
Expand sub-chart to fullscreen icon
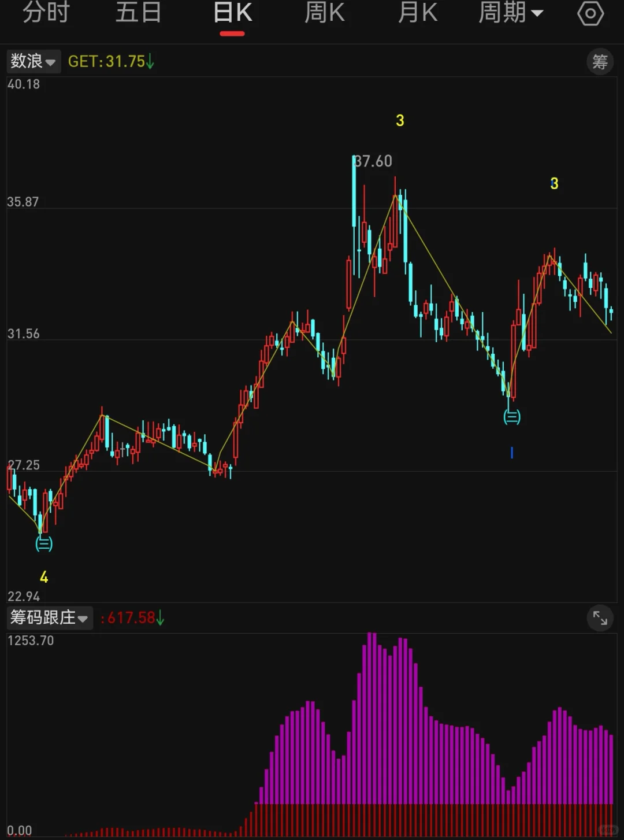pos(600,619)
